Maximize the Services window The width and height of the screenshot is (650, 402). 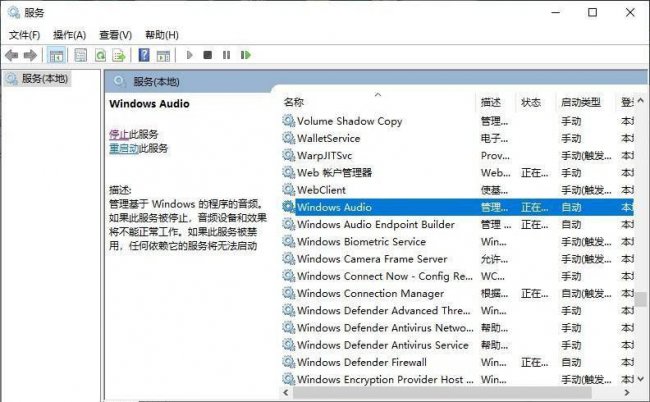(x=593, y=12)
